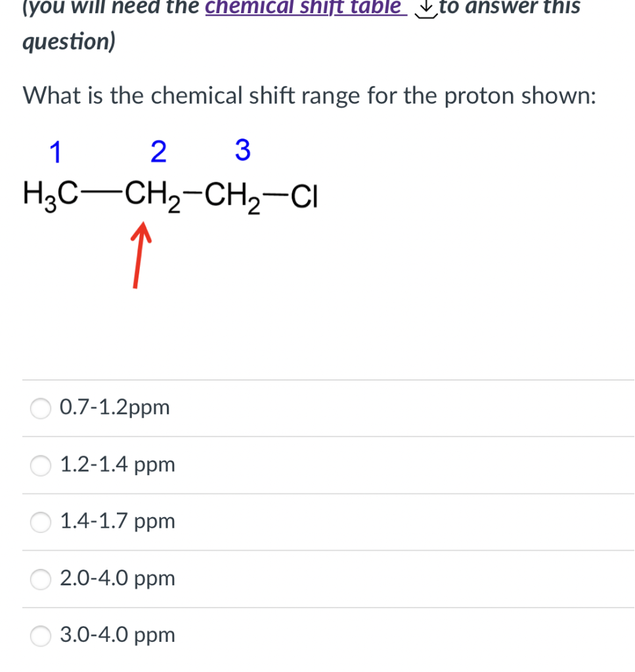Click the question text about chemical shift range
635x672 pixels.
[x=309, y=96]
